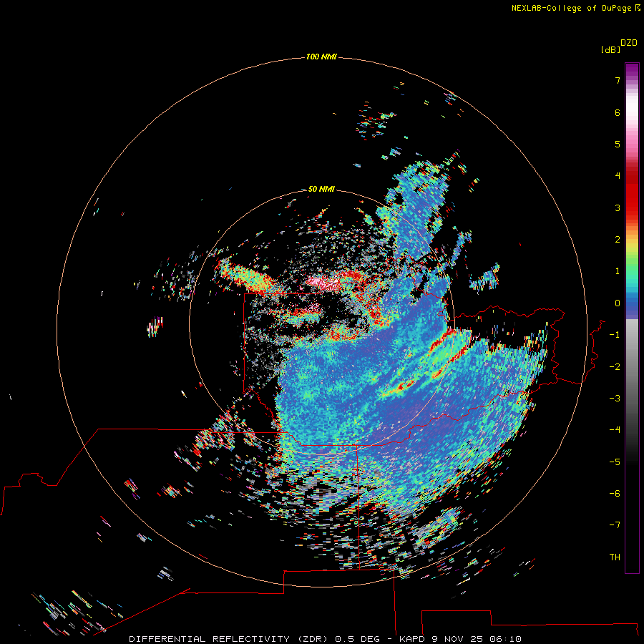Click the 9 NOV 25 date text
644x644 pixels.
coord(459,639)
